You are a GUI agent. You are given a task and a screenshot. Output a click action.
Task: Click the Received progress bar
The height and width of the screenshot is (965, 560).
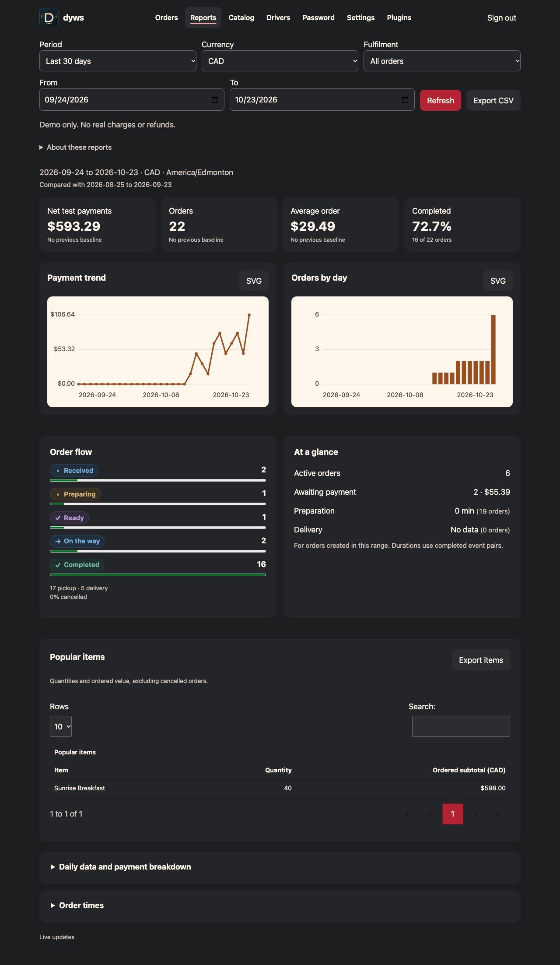(x=158, y=480)
